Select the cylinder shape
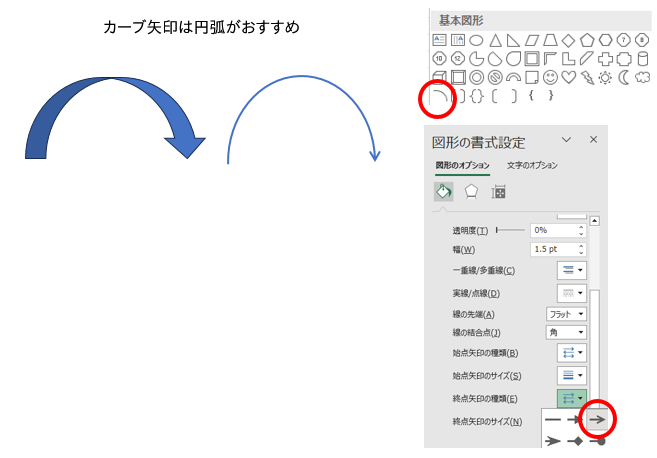 (x=642, y=59)
